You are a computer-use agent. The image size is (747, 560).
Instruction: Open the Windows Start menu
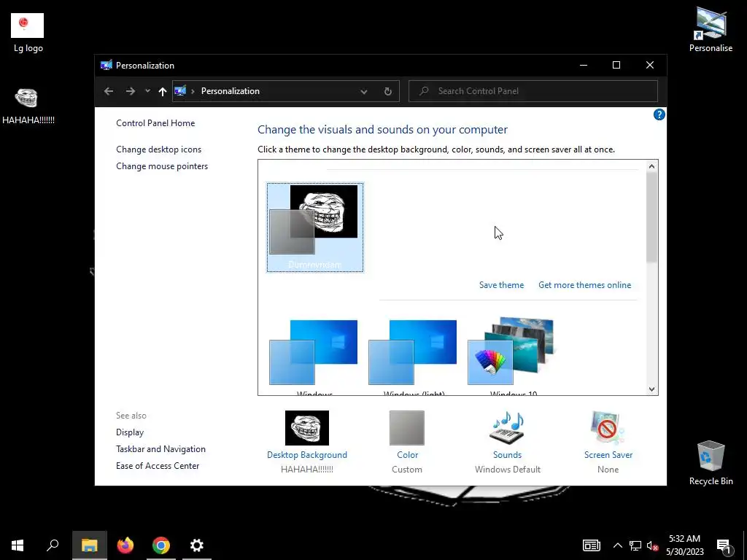click(x=18, y=545)
